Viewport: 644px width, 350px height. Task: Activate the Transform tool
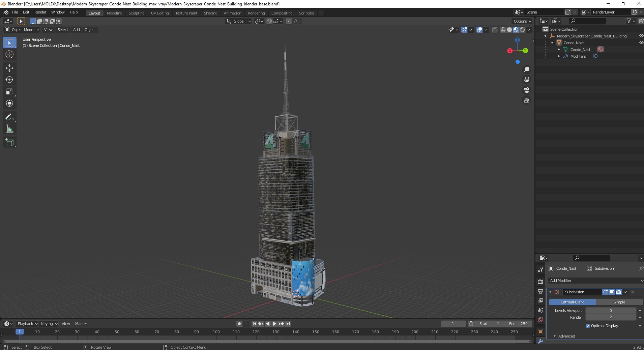coord(9,104)
